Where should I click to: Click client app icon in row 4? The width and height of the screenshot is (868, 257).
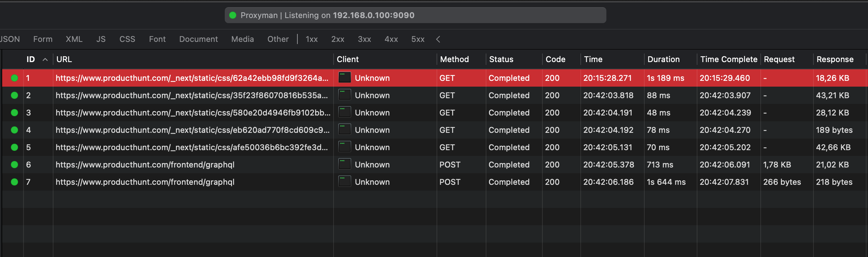coord(345,130)
